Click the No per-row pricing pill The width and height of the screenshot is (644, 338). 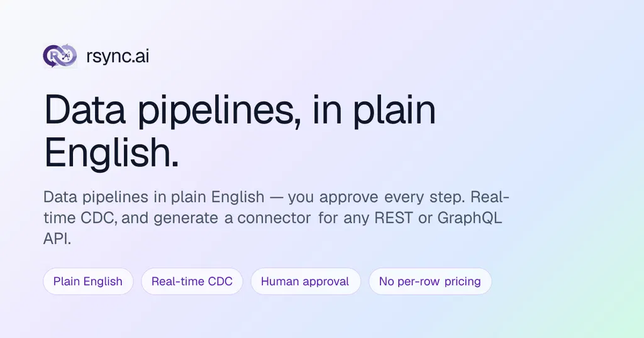(430, 281)
